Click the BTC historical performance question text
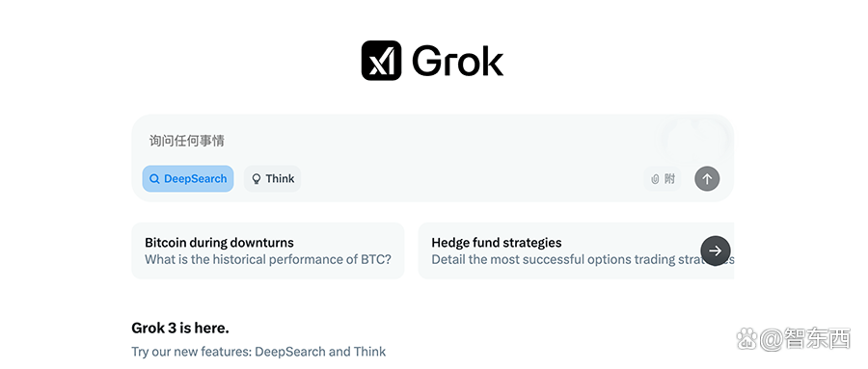 point(268,259)
